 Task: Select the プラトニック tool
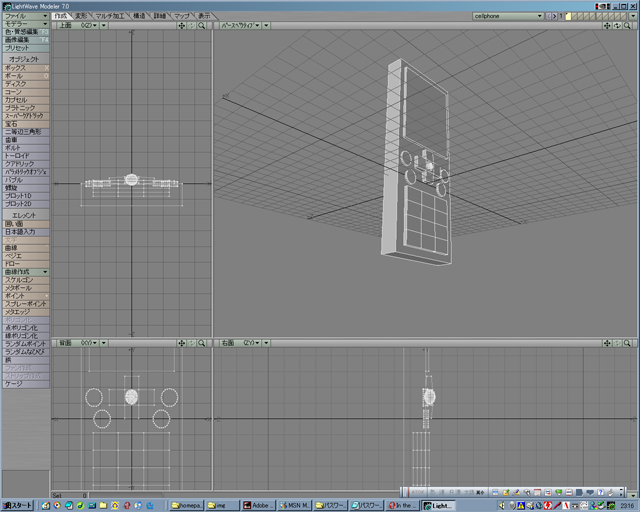(x=26, y=108)
